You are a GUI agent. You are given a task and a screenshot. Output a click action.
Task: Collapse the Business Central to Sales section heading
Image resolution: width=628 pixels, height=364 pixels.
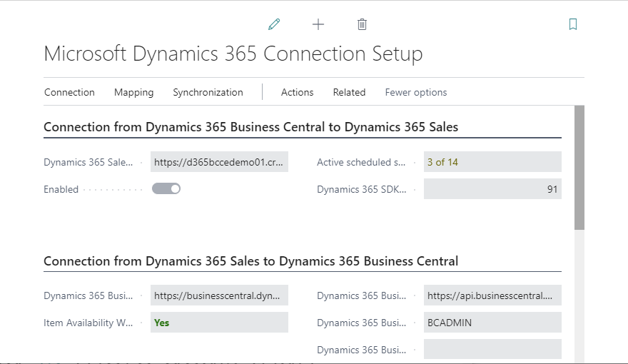pyautogui.click(x=250, y=127)
